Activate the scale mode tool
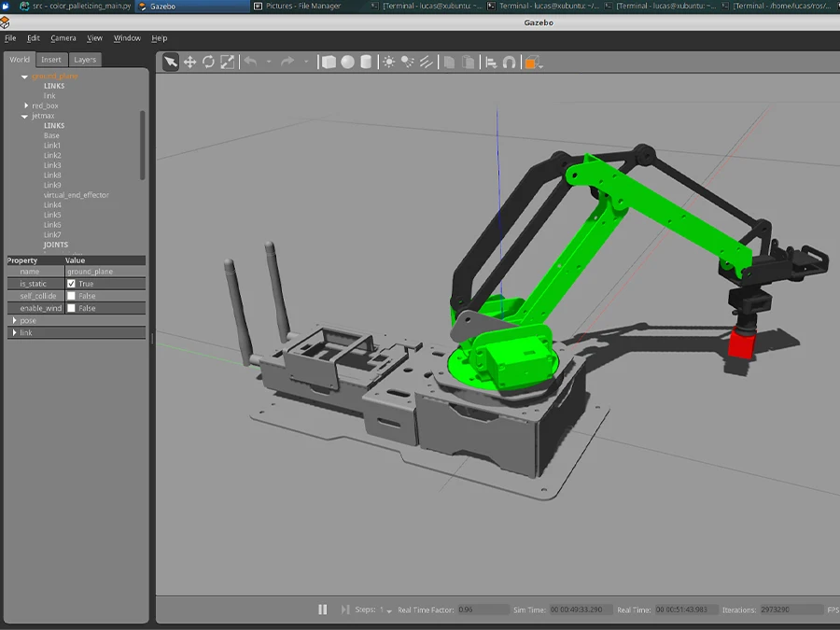This screenshot has height=630, width=840. click(227, 63)
